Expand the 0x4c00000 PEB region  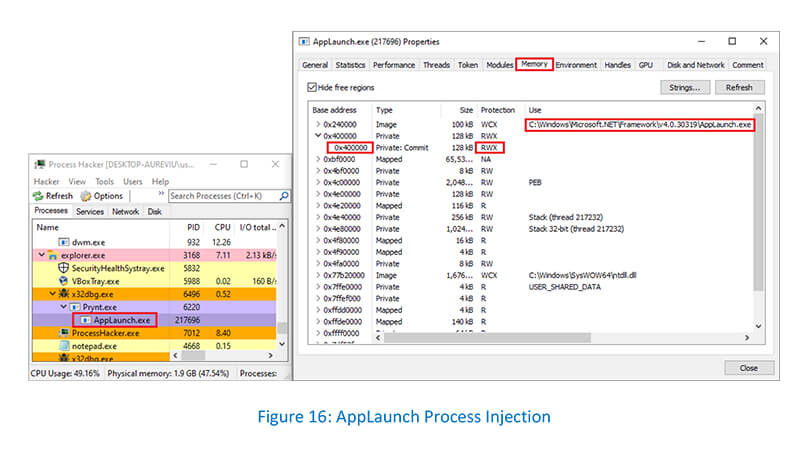click(318, 183)
